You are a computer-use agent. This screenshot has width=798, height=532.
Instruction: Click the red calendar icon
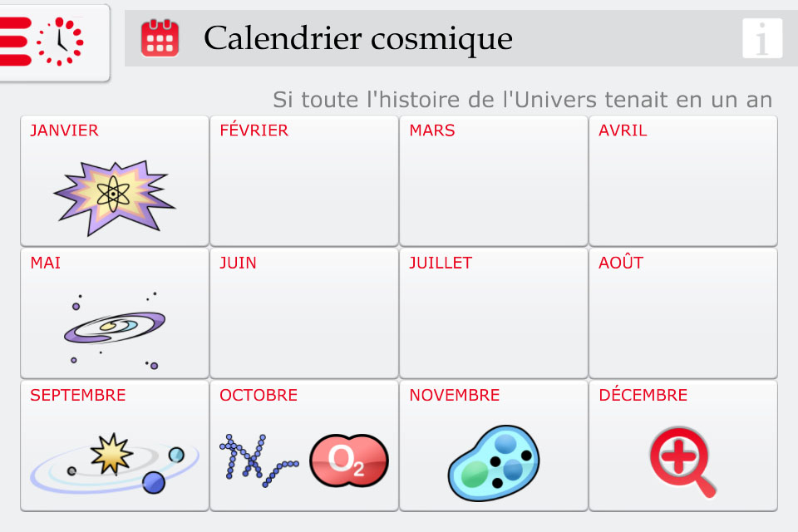(160, 38)
